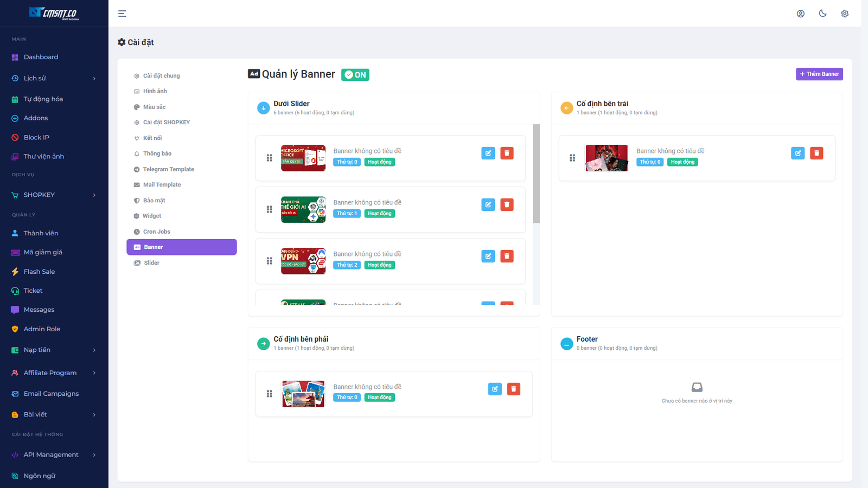The width and height of the screenshot is (868, 488).
Task: Turn off the Quản lý Banner ON switch
Action: pyautogui.click(x=355, y=74)
